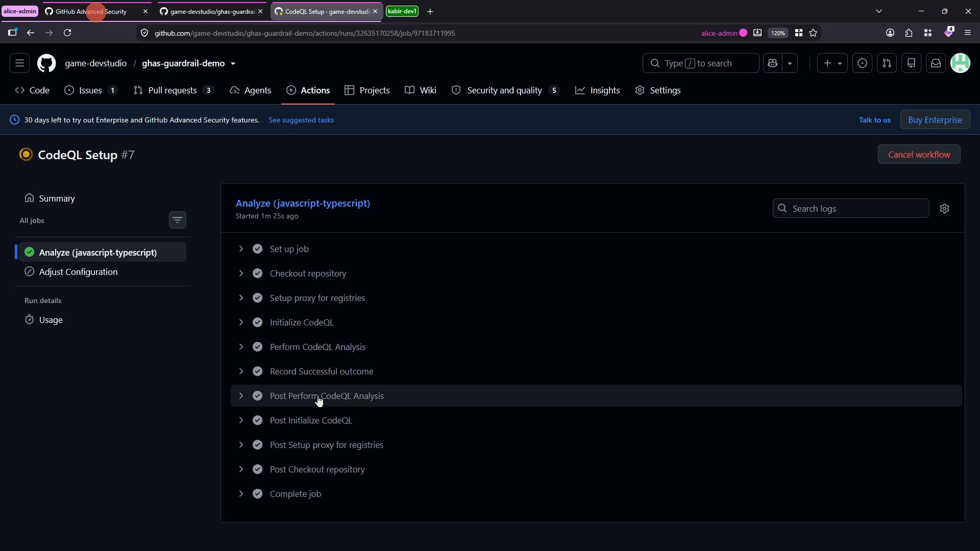
Task: Open the Create new plus menu
Action: (x=832, y=63)
